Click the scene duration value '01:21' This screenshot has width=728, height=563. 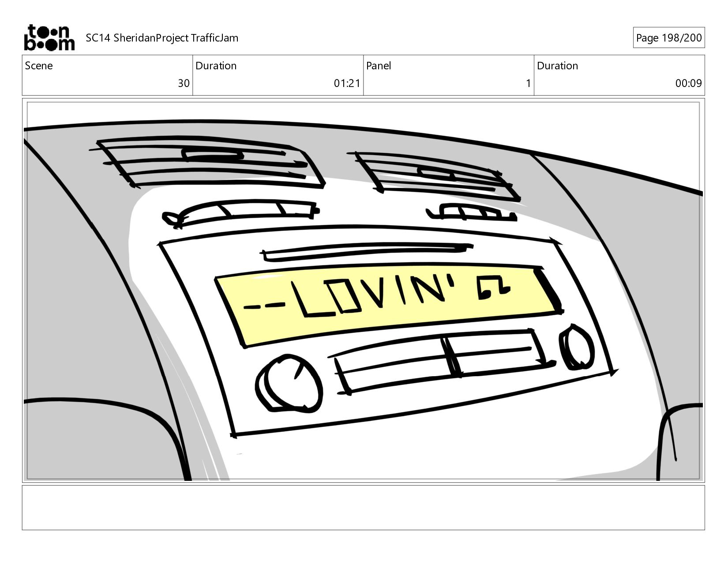(x=347, y=83)
